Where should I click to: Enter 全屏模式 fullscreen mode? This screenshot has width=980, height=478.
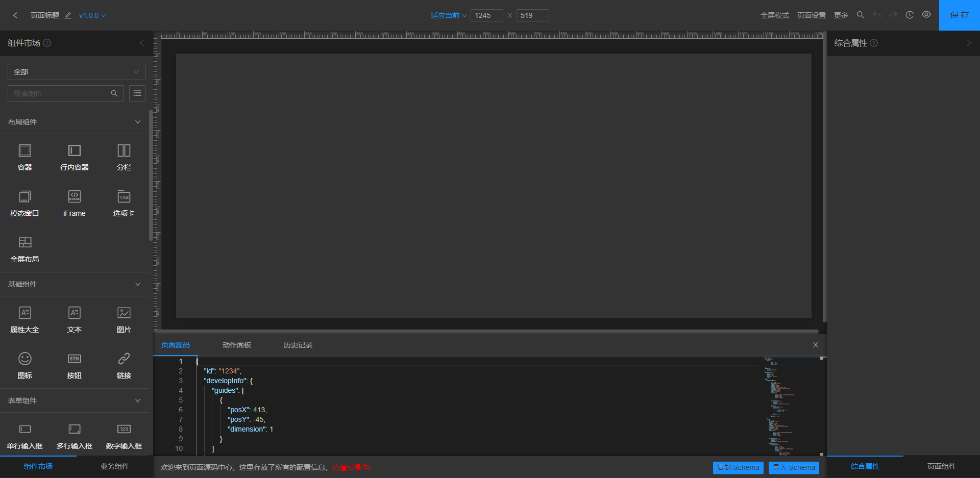774,15
